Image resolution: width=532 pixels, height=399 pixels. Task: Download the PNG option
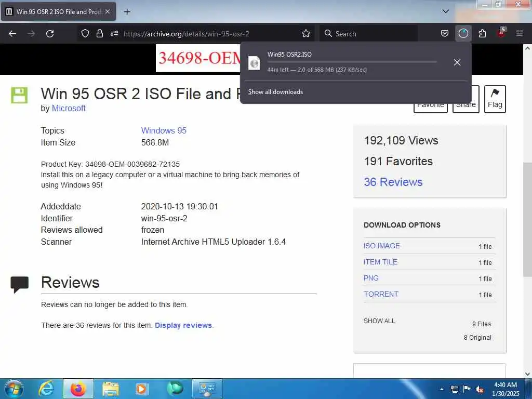coord(371,278)
